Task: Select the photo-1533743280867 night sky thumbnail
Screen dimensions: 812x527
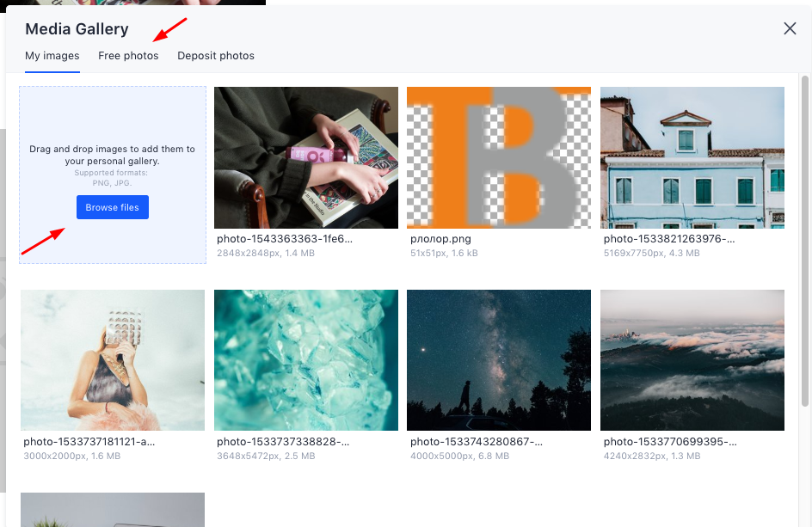Action: [499, 360]
